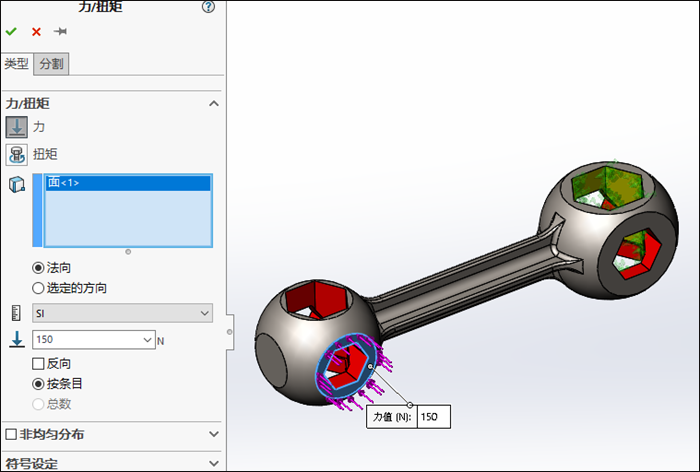Click the 力值 (N) callout value box
The width and height of the screenshot is (700, 472).
click(x=433, y=417)
